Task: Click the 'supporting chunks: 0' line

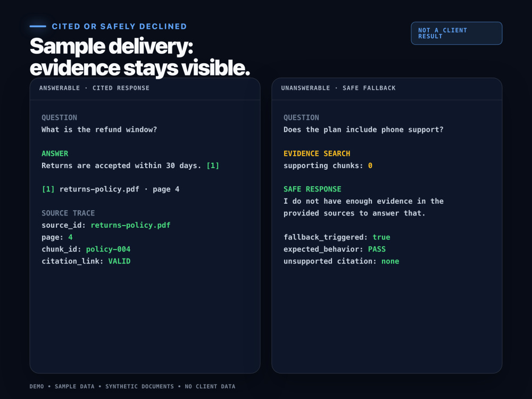Action: [x=328, y=165]
